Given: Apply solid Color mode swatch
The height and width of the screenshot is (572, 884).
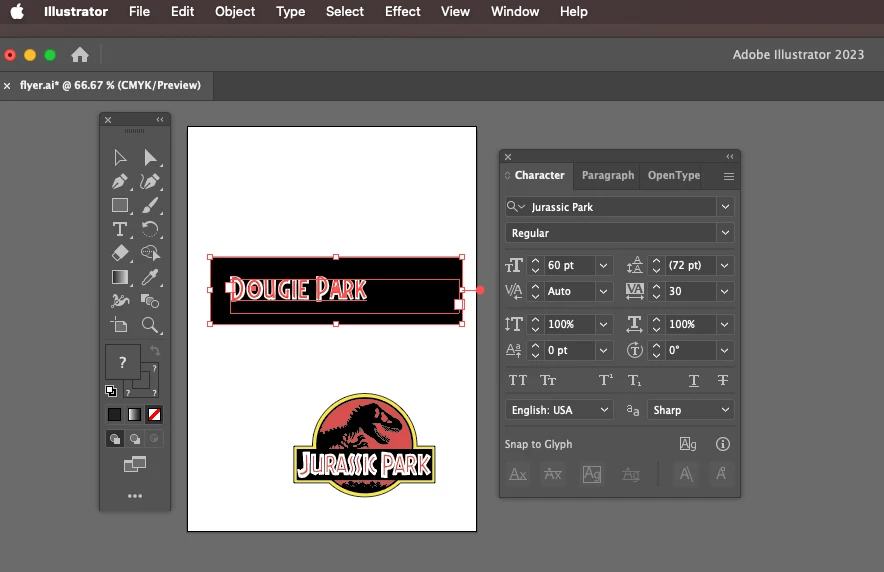Looking at the screenshot, I should pos(114,415).
